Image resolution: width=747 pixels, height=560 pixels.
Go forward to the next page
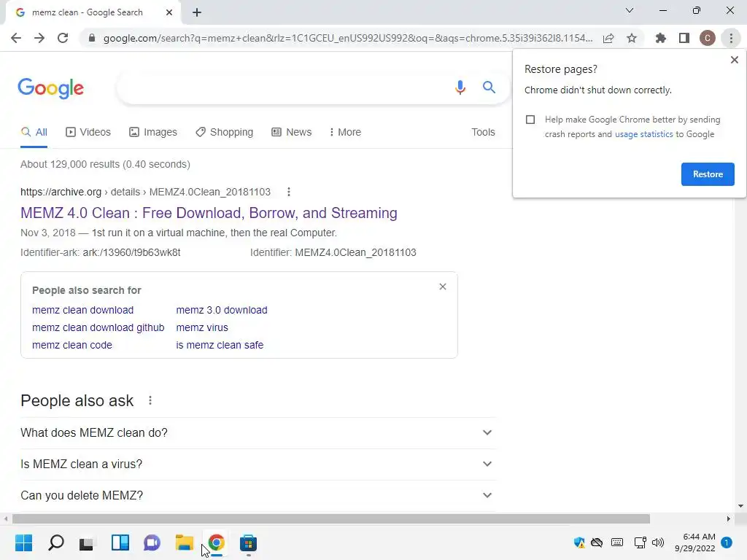tap(39, 38)
